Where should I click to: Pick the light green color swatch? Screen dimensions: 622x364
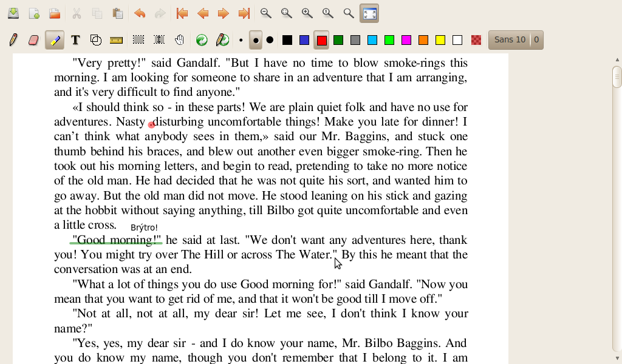389,40
